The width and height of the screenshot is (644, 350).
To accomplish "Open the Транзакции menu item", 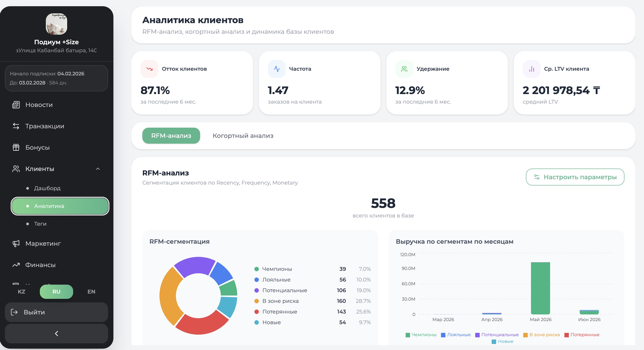I will point(56,126).
